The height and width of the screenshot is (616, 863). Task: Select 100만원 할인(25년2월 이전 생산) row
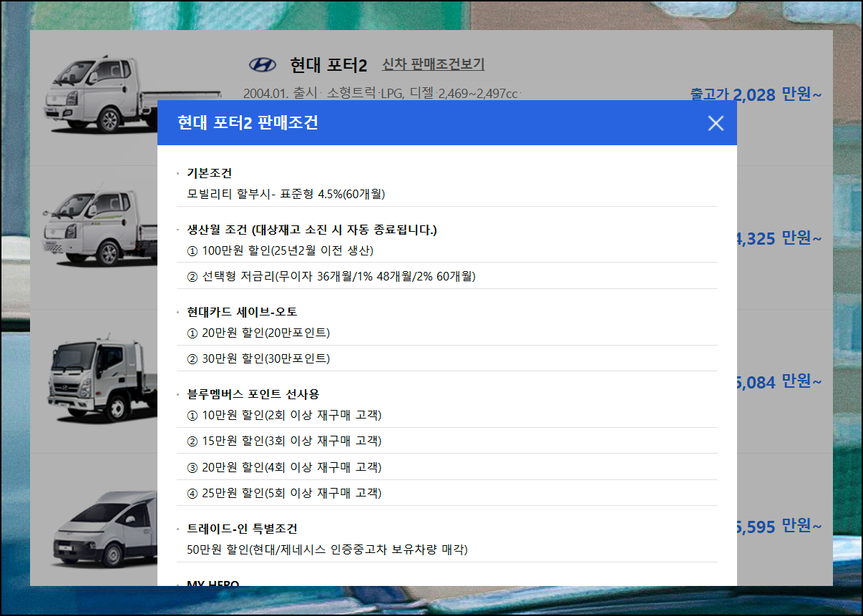tap(447, 250)
